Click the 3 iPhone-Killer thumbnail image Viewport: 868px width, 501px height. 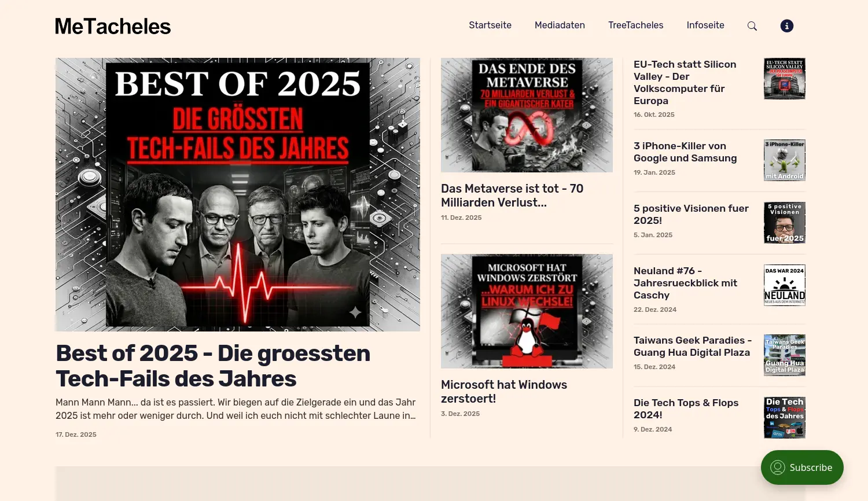(785, 160)
